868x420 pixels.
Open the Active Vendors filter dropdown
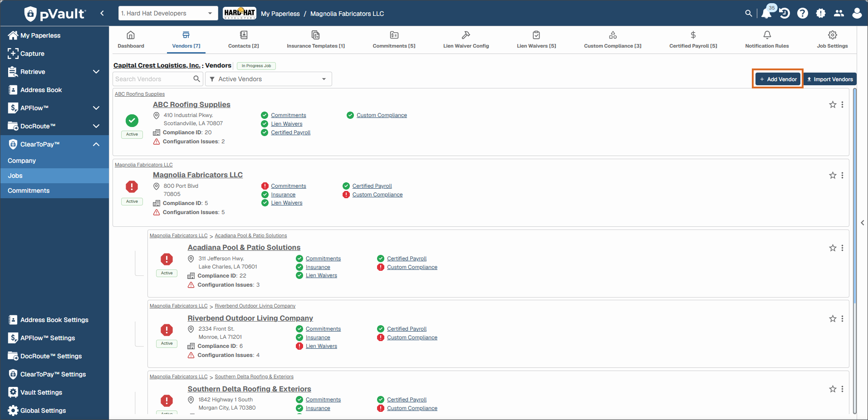click(268, 79)
